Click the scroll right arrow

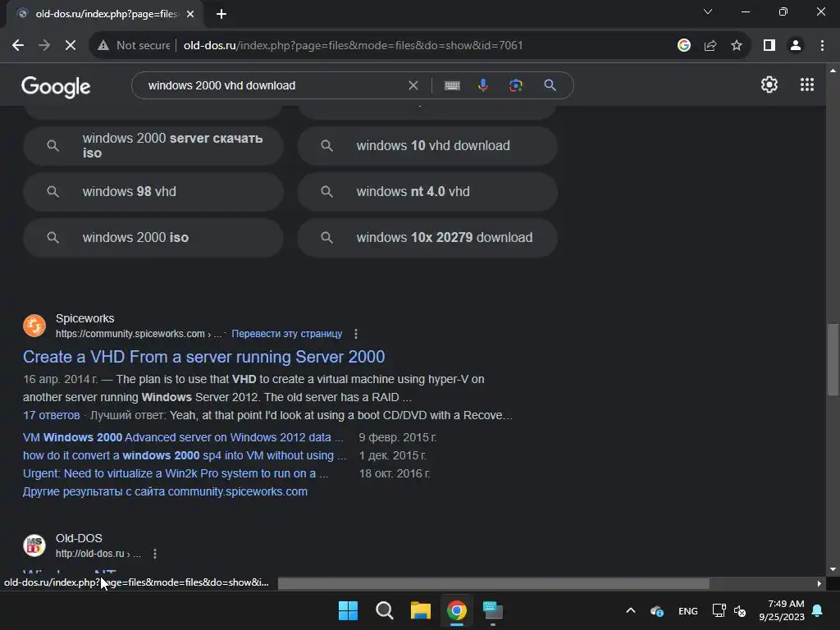pos(819,583)
